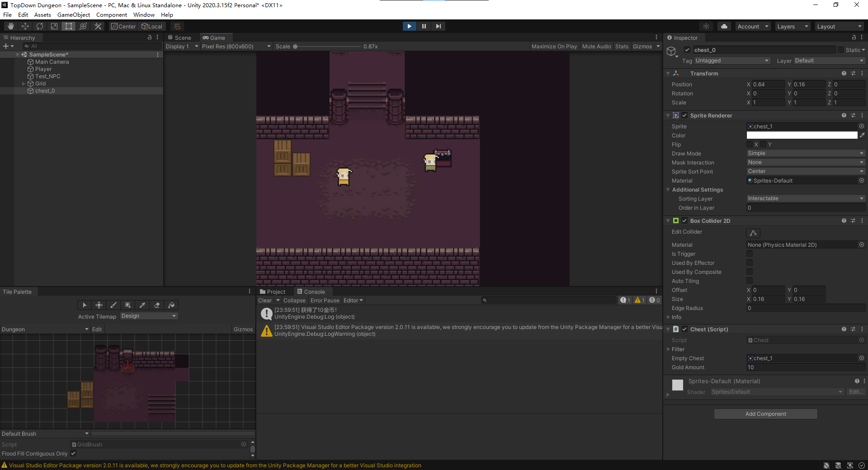
Task: Pick color with Sprite Renderer eyedropper
Action: pos(862,135)
